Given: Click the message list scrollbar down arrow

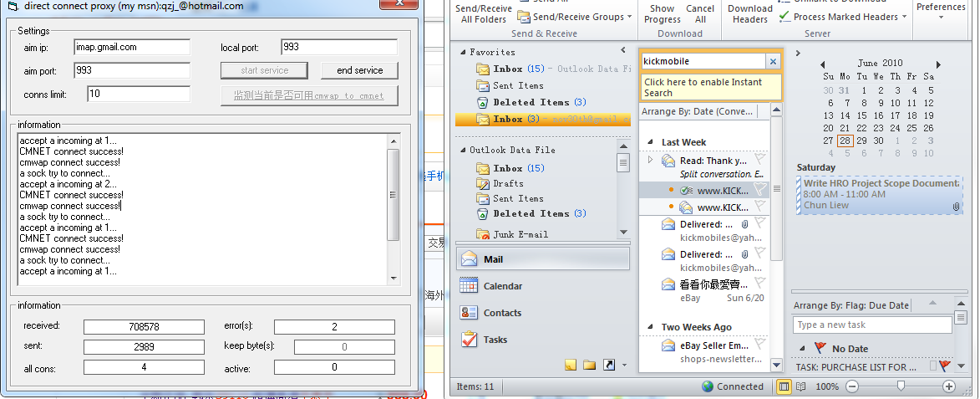Looking at the screenshot, I should [776, 365].
